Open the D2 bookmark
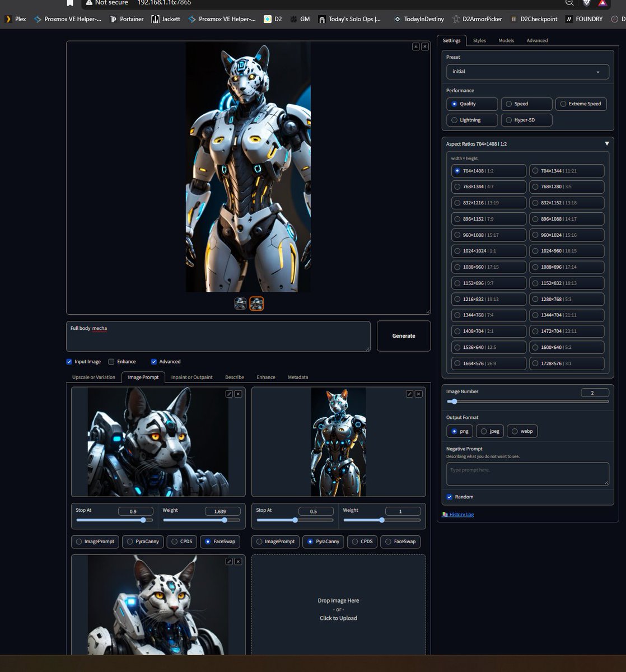 click(273, 19)
